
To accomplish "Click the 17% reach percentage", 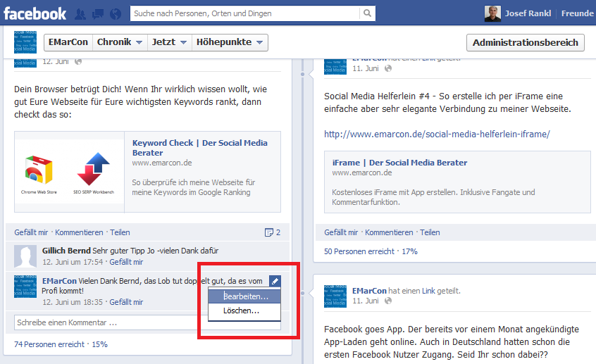I will coord(409,251).
